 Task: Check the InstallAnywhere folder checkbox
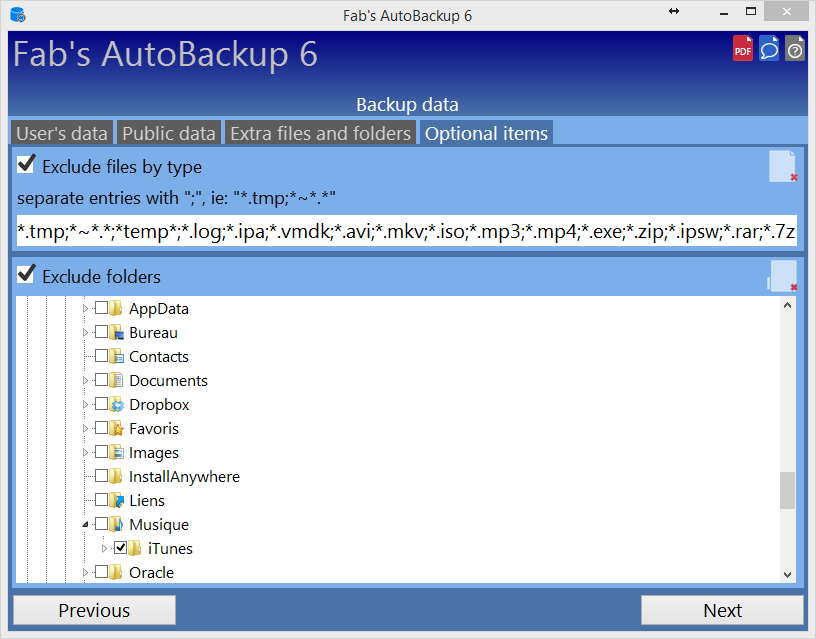click(x=101, y=475)
